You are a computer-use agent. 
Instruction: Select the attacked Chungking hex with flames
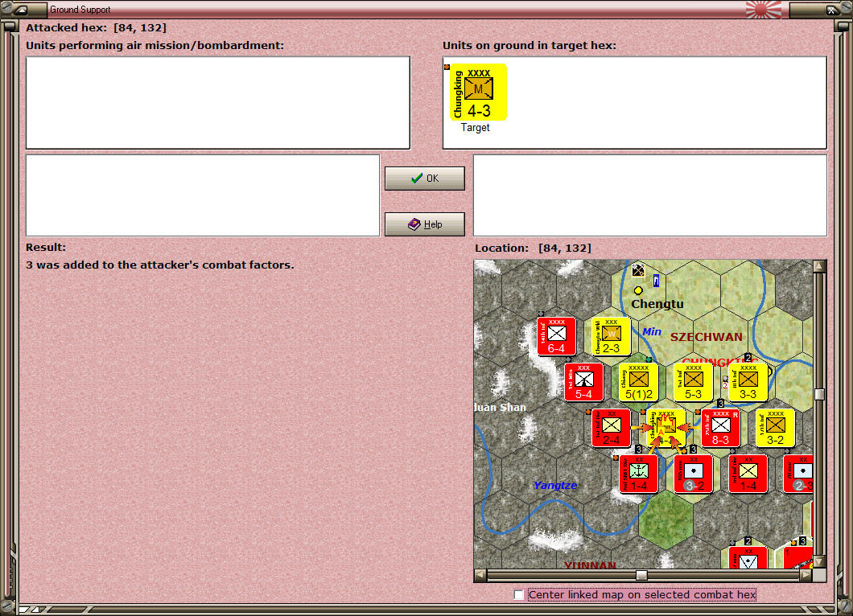pyautogui.click(x=666, y=428)
